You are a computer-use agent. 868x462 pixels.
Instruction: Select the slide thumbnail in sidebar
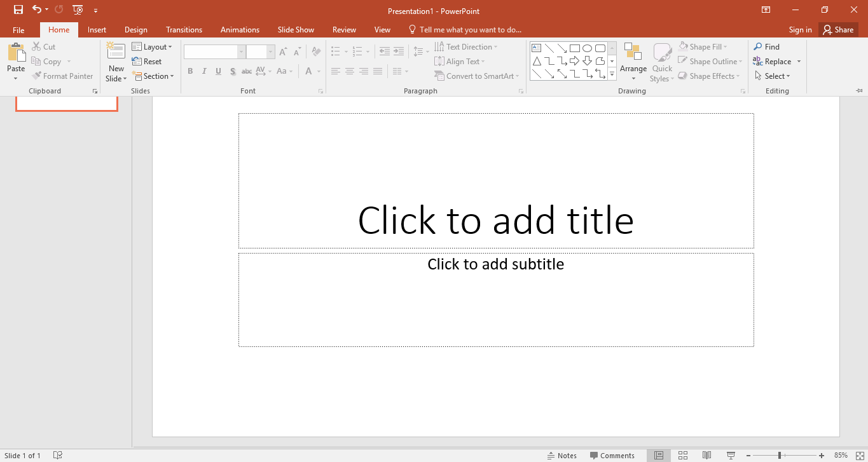66,102
